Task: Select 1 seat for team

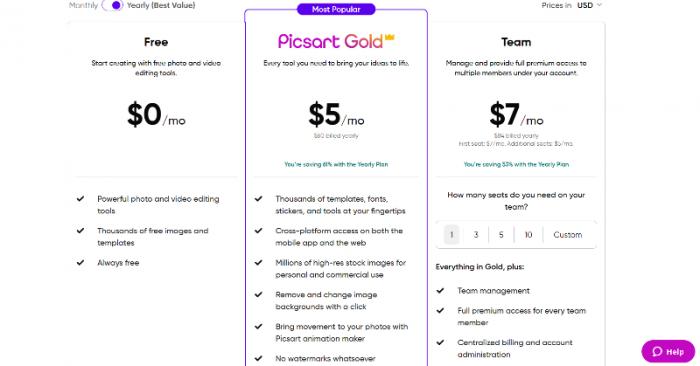Action: 451,235
